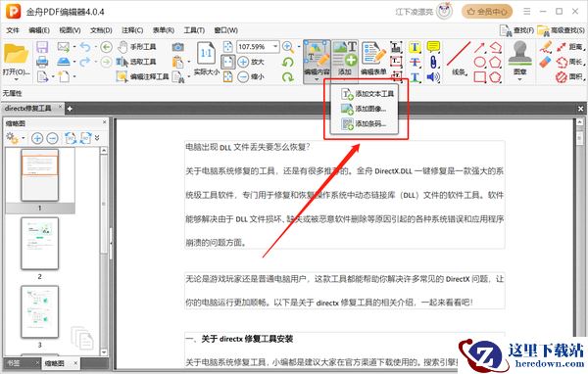The image size is (588, 374).
Task: Click the paperclip attachment icon
Action: click(433, 63)
